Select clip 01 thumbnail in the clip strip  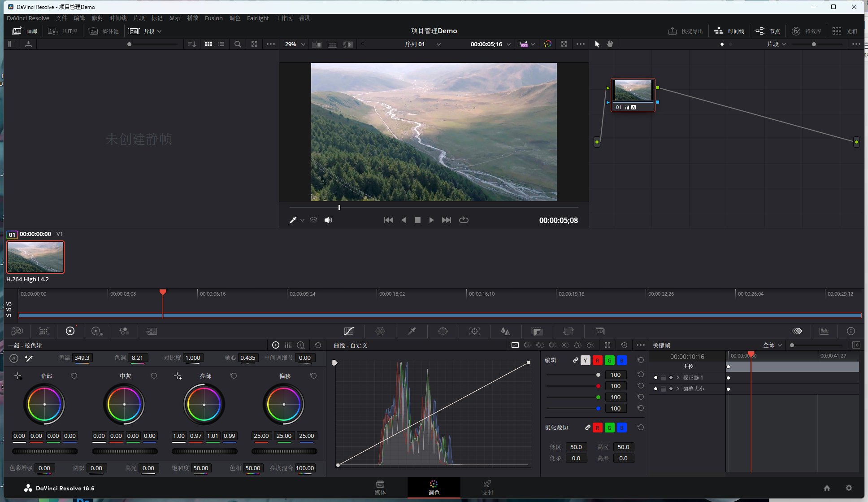pyautogui.click(x=35, y=257)
